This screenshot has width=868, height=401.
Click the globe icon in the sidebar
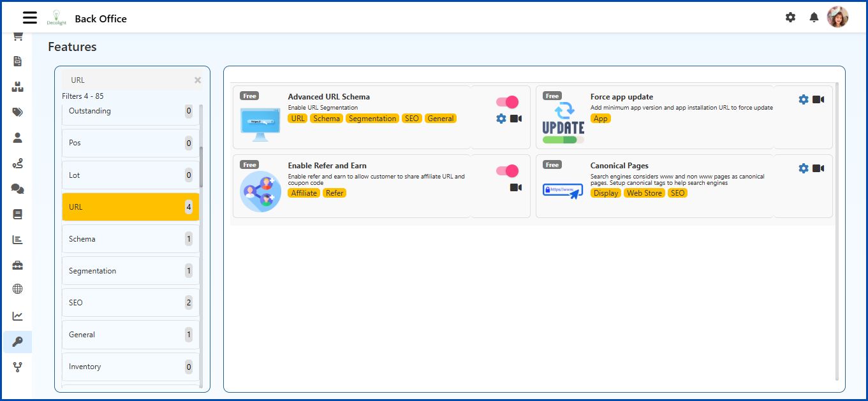click(x=17, y=290)
